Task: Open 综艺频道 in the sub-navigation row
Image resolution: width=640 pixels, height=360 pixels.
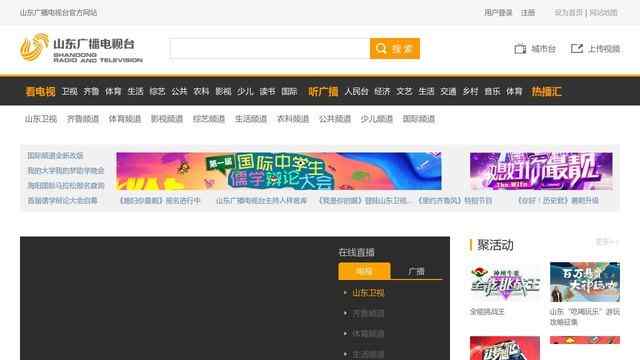Action: click(209, 119)
